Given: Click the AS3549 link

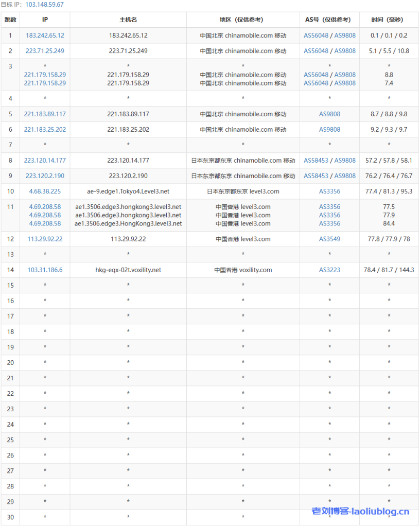Looking at the screenshot, I should pos(329,239).
